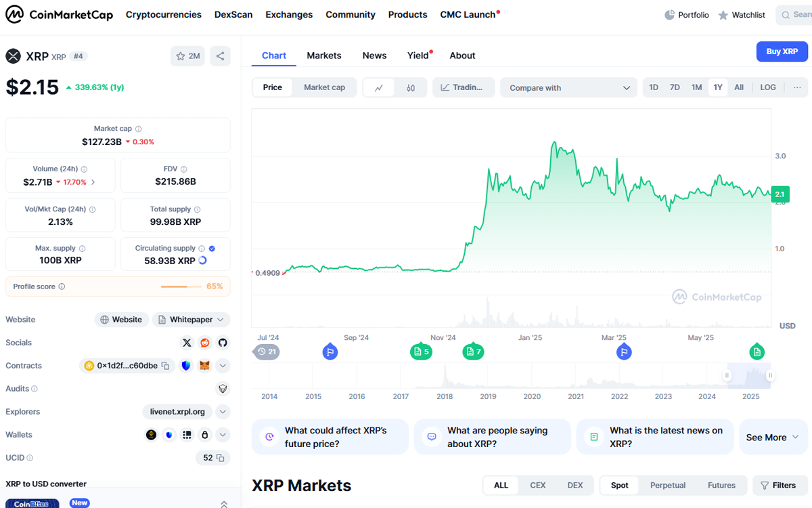The width and height of the screenshot is (812, 508).
Task: Ask what could affect XRP's future price
Action: 330,437
